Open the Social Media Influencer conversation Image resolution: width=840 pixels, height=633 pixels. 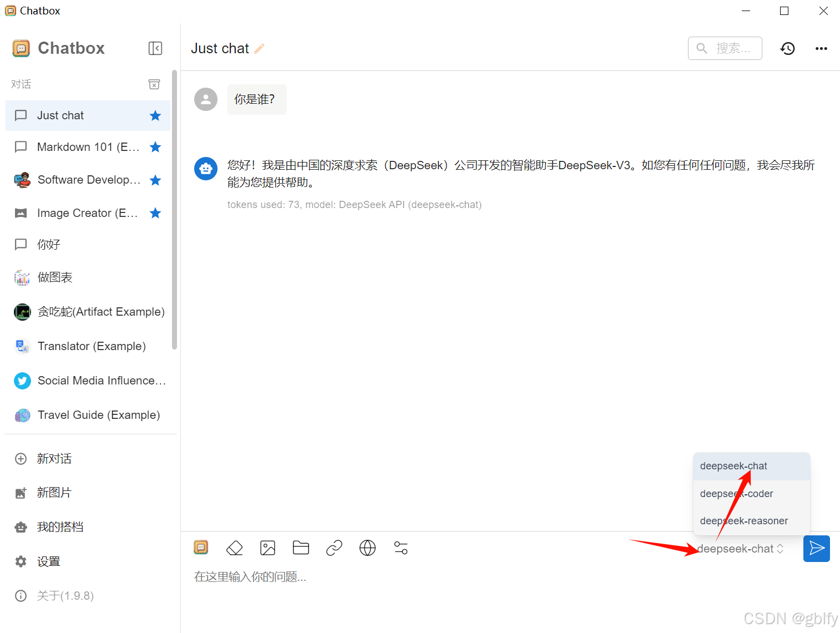click(x=88, y=381)
